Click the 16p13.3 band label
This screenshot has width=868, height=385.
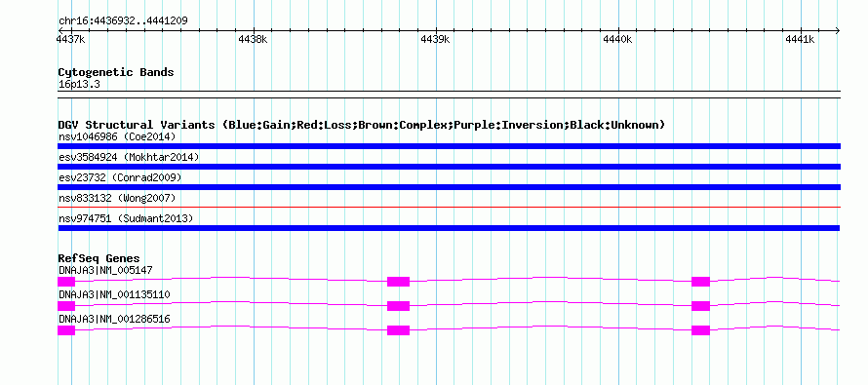(79, 85)
